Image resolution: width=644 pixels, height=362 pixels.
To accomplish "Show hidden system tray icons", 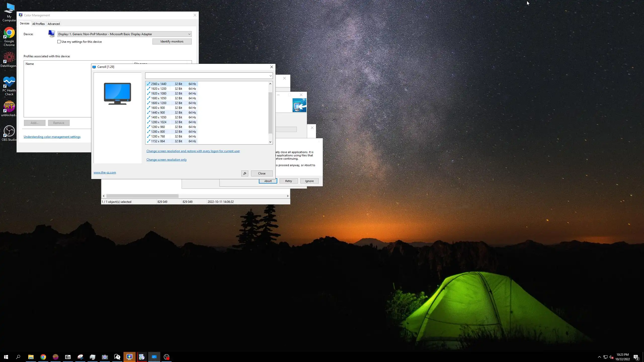I will tap(599, 357).
